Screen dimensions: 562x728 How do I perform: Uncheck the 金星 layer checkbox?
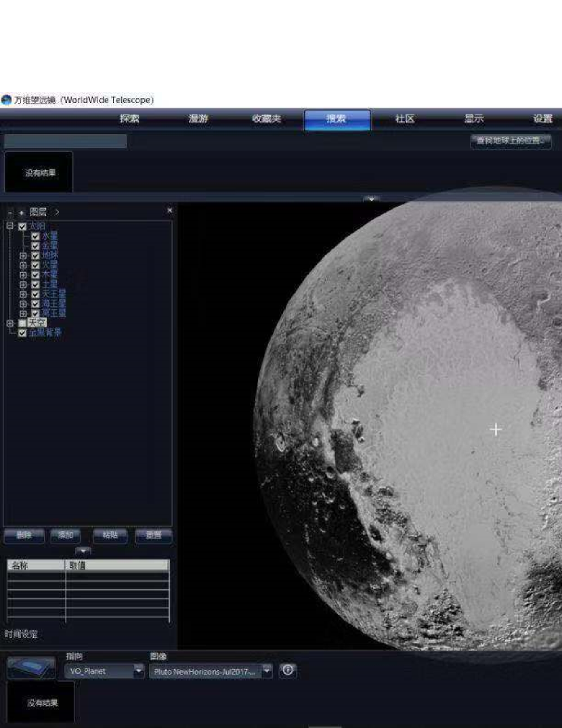pos(35,246)
